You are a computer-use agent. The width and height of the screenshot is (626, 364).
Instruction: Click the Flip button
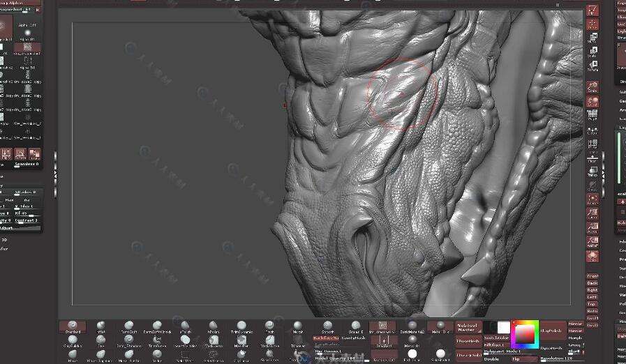click(524, 359)
